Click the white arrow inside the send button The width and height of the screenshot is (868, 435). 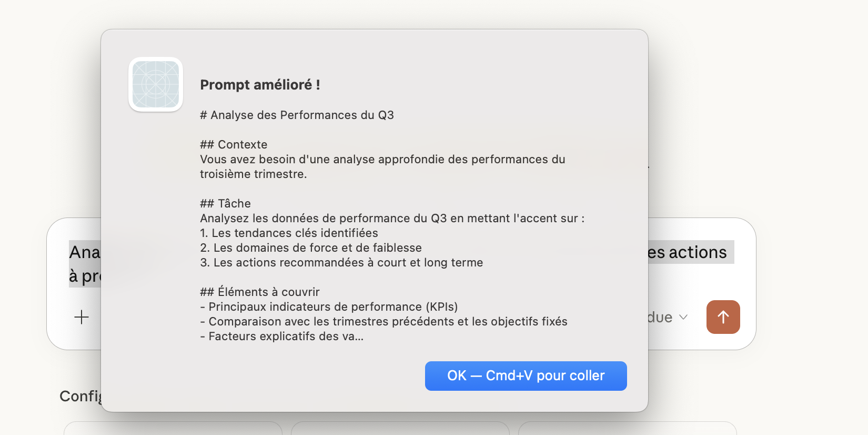click(x=723, y=317)
